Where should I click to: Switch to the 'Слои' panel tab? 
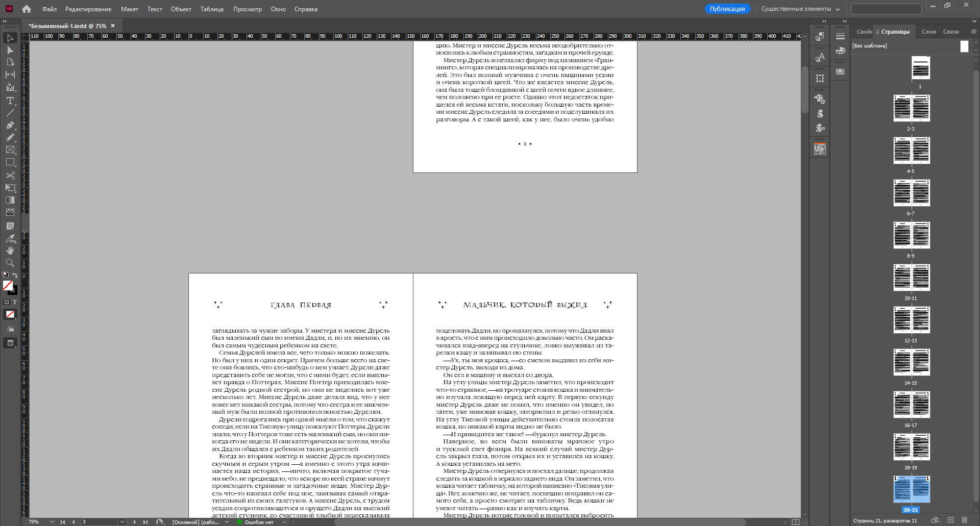coord(928,32)
